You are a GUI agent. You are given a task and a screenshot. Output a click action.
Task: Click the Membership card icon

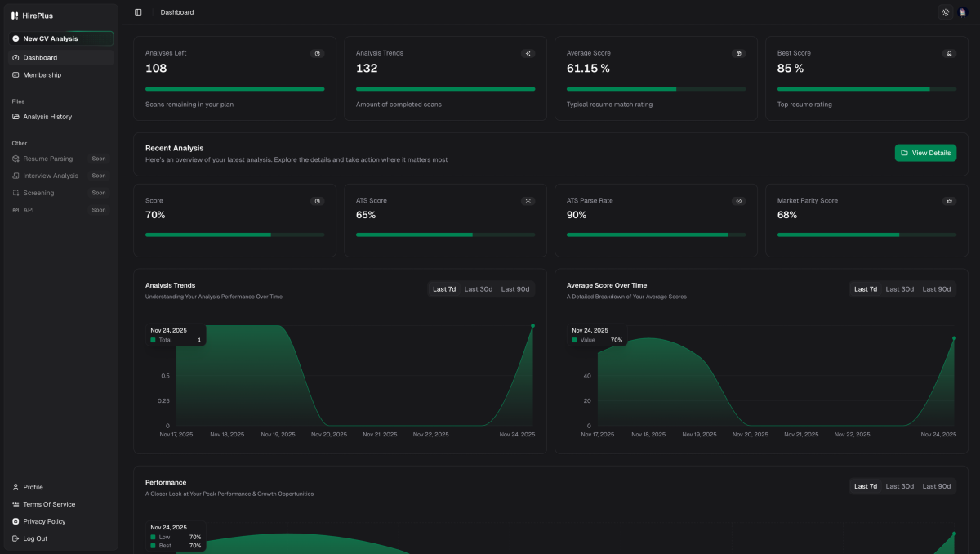coord(16,74)
